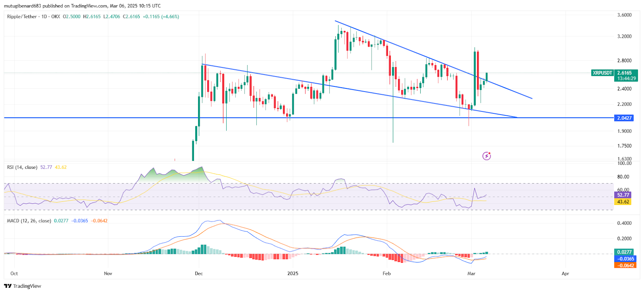
Task: Click the 1.7500 price axis label
Action: pyautogui.click(x=624, y=146)
